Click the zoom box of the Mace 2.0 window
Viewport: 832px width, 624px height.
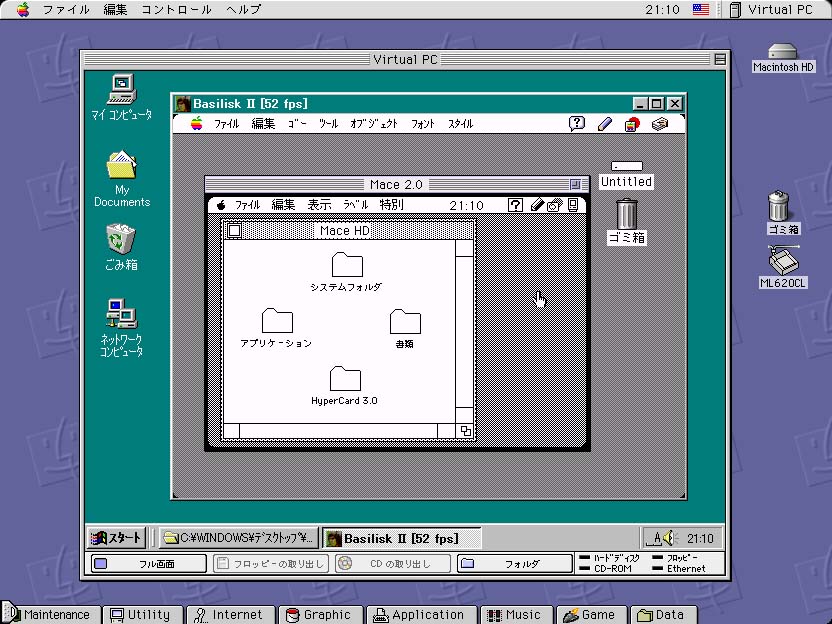point(575,184)
